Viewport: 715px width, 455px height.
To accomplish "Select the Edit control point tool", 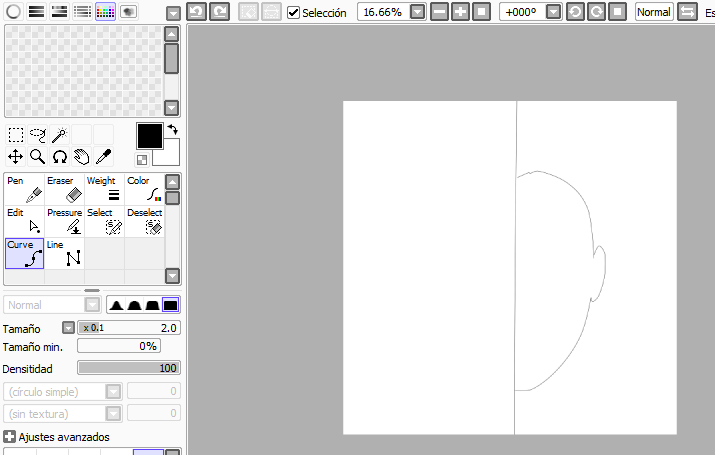I will [25, 221].
